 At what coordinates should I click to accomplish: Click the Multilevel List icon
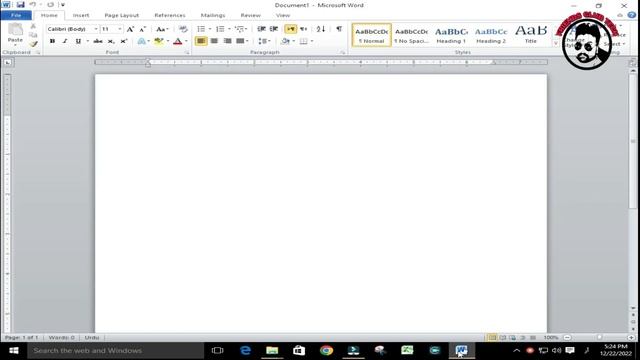239,29
